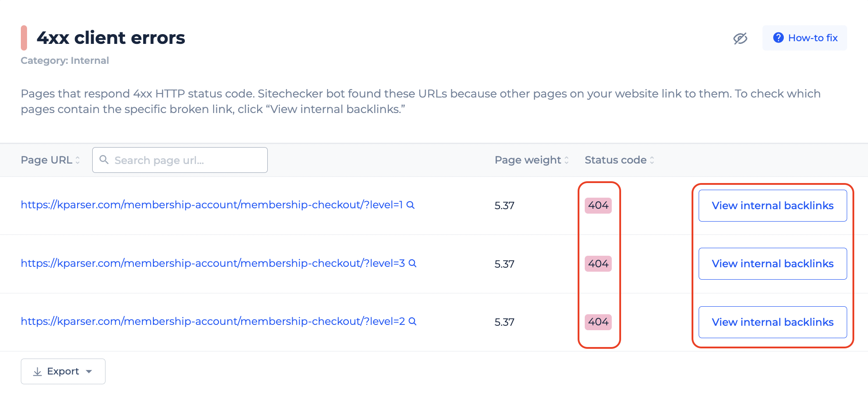
Task: Click the search icon in the URL search box
Action: click(x=104, y=160)
